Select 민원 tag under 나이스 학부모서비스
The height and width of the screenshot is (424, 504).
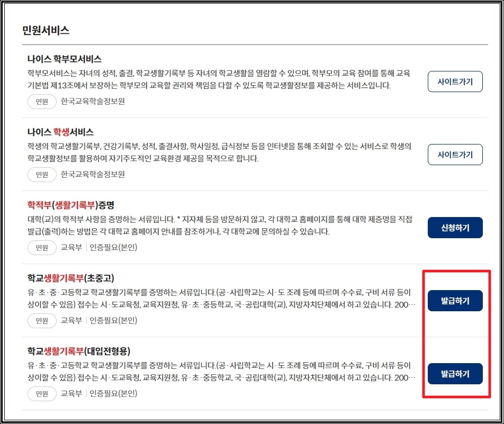(x=42, y=102)
